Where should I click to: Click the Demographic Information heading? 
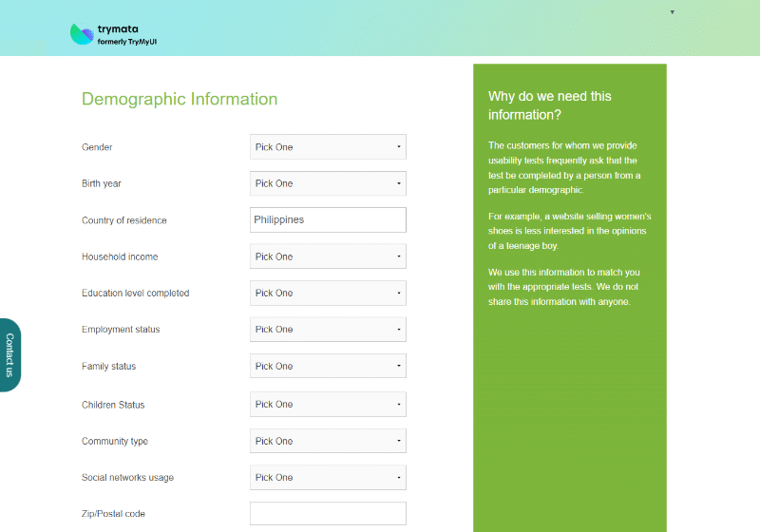pyautogui.click(x=180, y=99)
